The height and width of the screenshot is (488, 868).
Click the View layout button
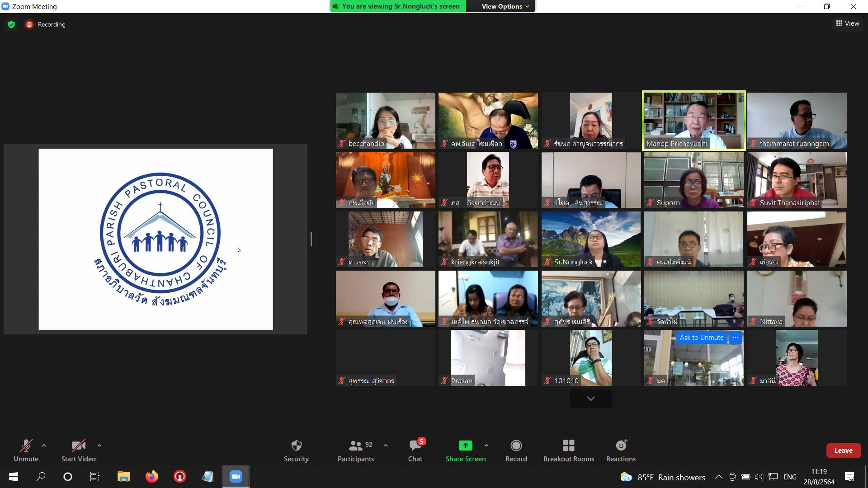click(x=848, y=23)
